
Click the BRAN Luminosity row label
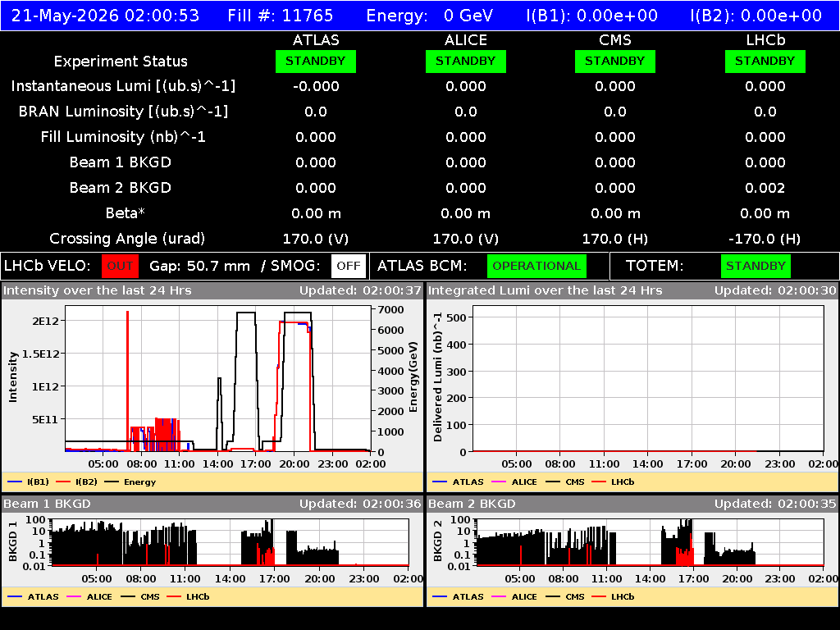click(x=123, y=112)
